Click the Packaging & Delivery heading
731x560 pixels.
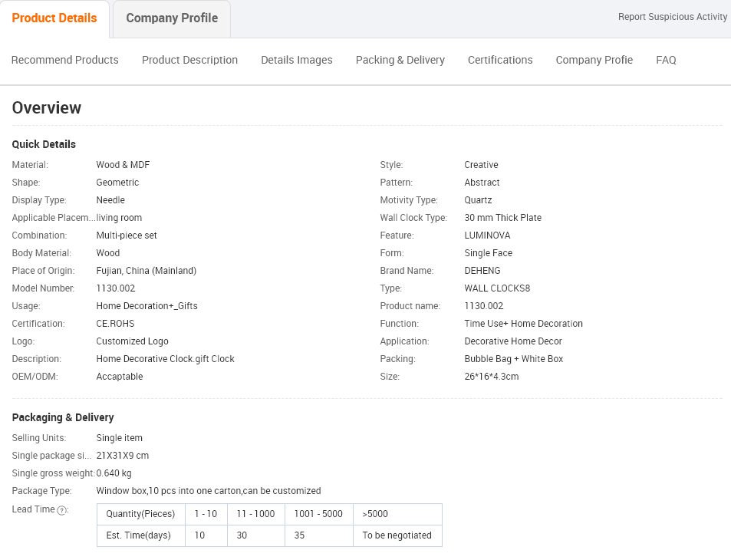(63, 417)
